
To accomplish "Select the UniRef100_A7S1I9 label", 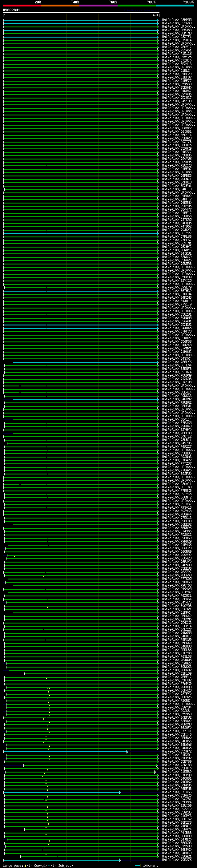I will click(x=177, y=304).
